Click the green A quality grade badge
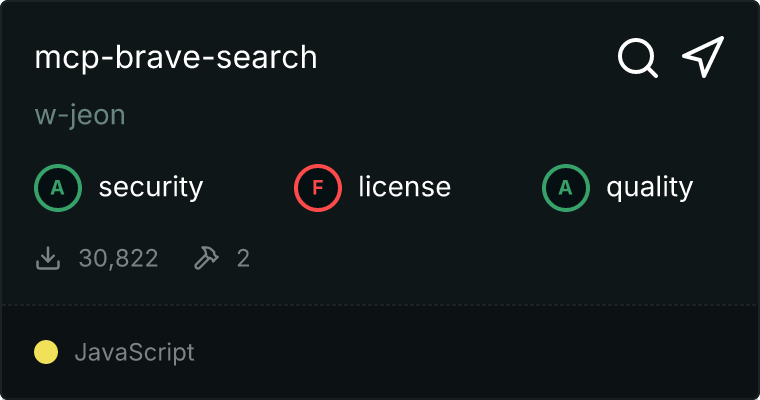Image resolution: width=760 pixels, height=400 pixels. pos(565,187)
